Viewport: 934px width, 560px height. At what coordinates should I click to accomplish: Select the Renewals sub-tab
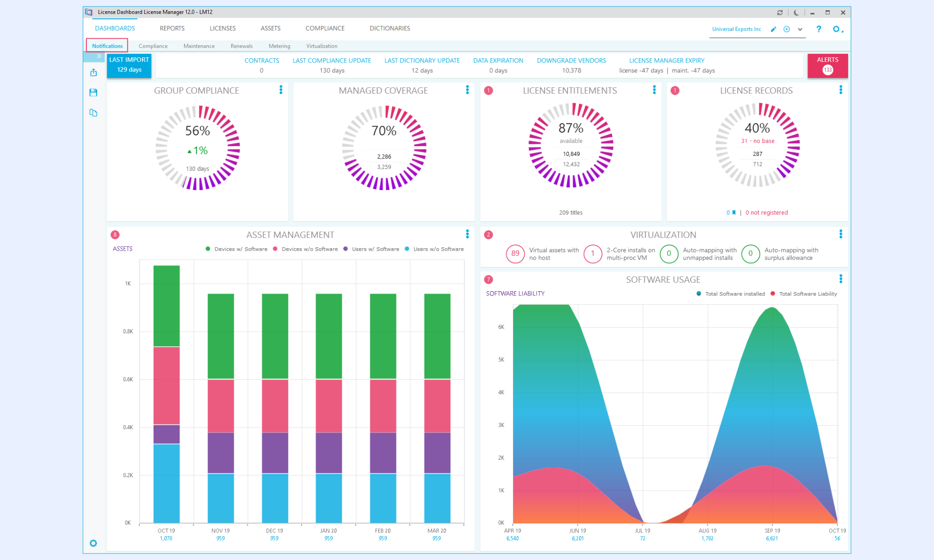coord(241,46)
